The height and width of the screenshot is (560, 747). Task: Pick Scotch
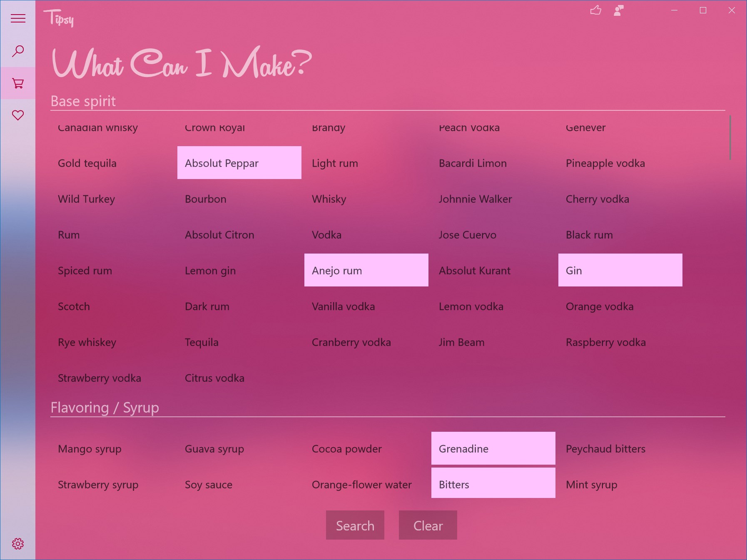pyautogui.click(x=112, y=306)
